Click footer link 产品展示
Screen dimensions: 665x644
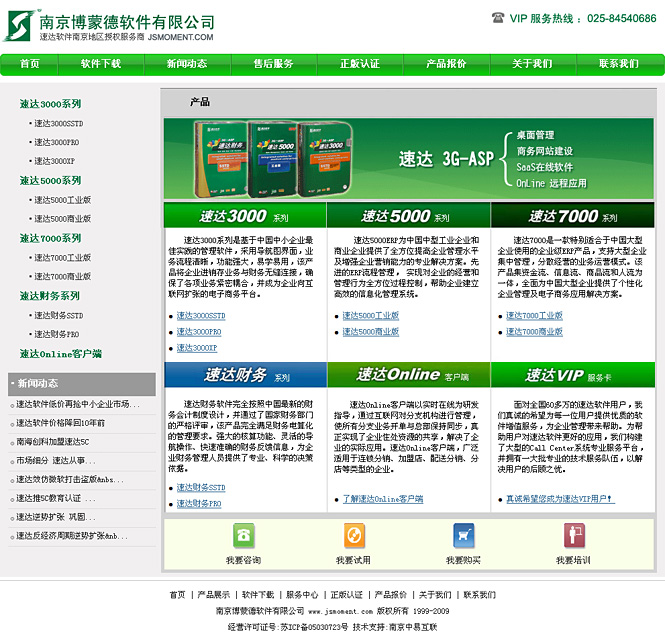[x=214, y=595]
